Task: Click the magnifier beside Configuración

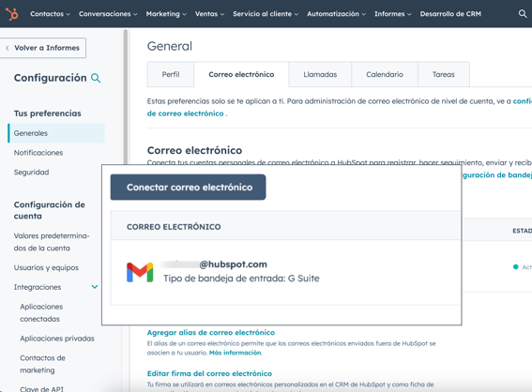Action: (96, 78)
